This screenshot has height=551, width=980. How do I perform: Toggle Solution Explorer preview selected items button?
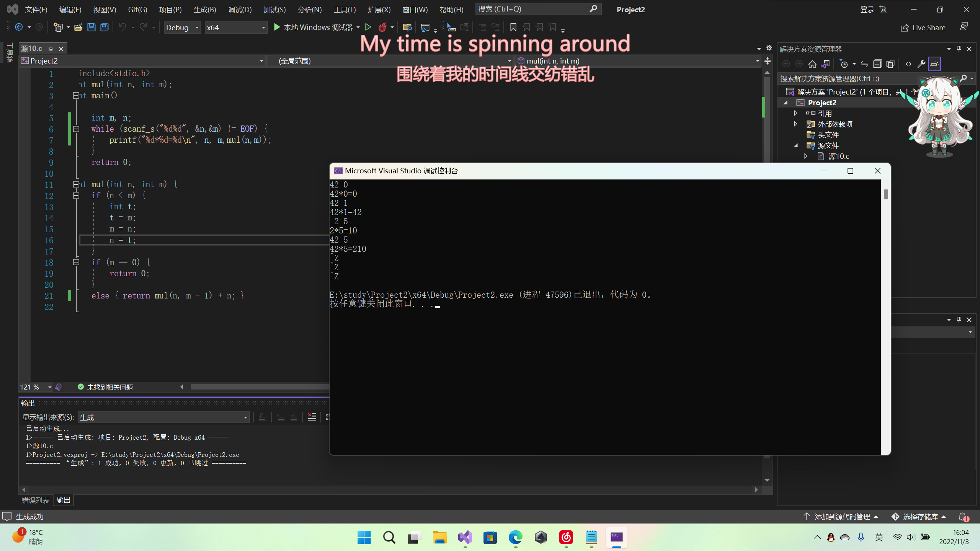[934, 64]
